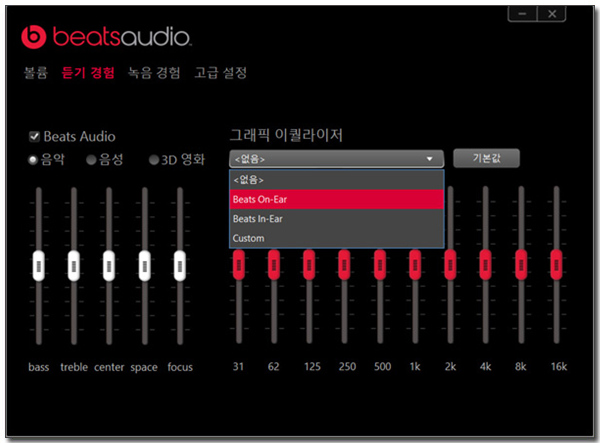
Task: Click the bass slider handle
Action: click(39, 266)
